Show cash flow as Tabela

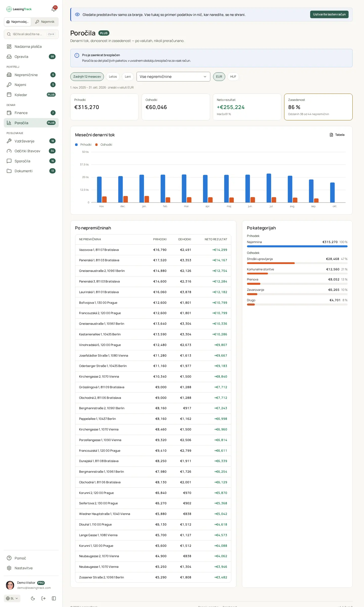[x=337, y=135]
